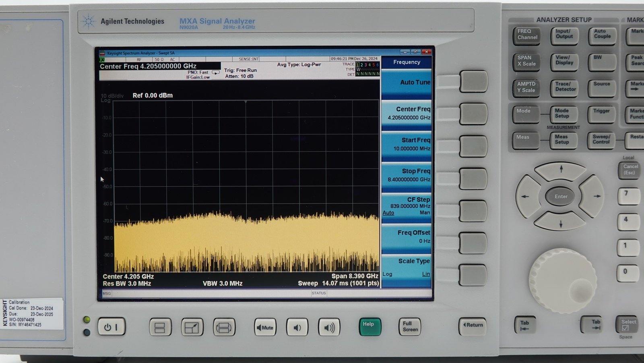Click the Cancel (Esc) key
Image resolution: width=644 pixels, height=363 pixels.
click(629, 170)
